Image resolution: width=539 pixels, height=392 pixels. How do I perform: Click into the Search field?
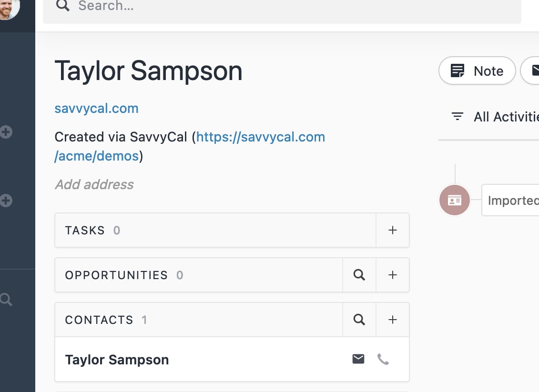[x=286, y=6]
